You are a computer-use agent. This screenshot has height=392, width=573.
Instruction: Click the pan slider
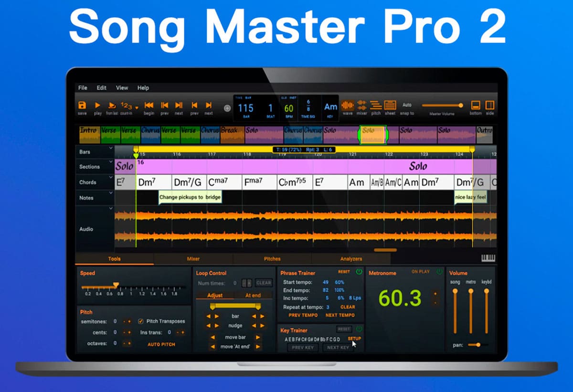pos(478,344)
